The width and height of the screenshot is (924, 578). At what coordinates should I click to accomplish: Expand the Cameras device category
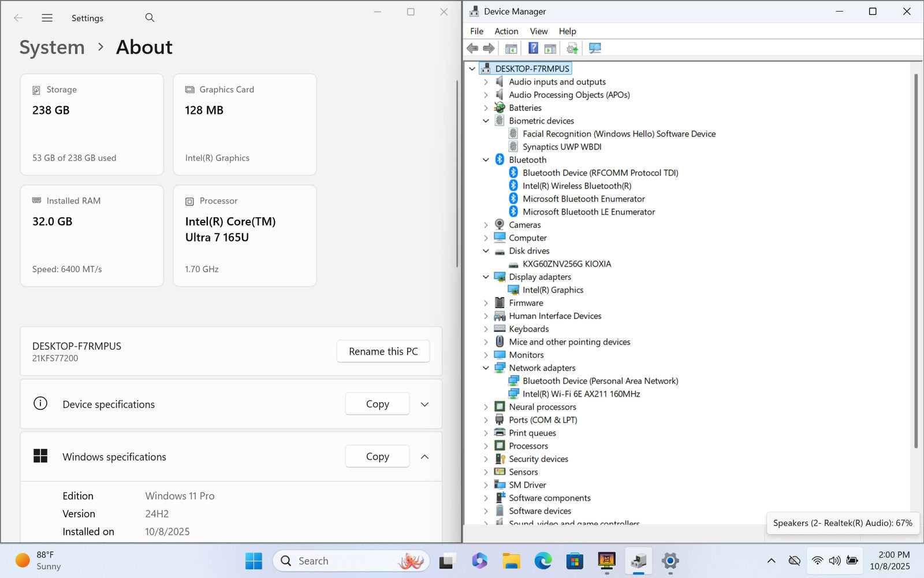point(486,225)
